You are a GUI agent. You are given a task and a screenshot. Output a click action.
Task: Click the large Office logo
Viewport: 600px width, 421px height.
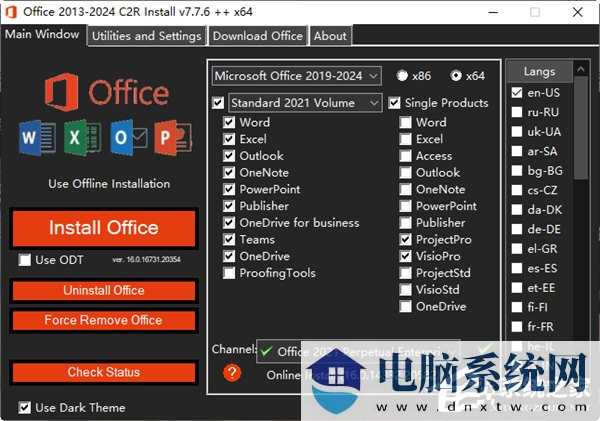coord(107,92)
